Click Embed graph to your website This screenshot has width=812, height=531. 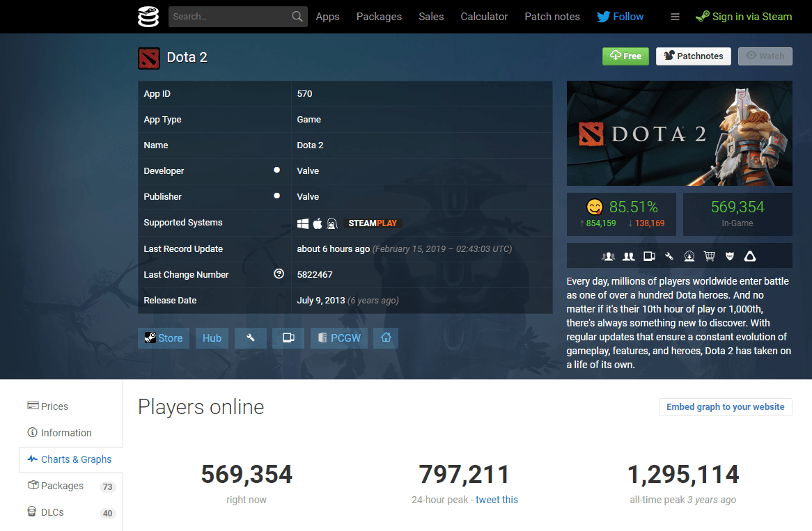pos(725,407)
